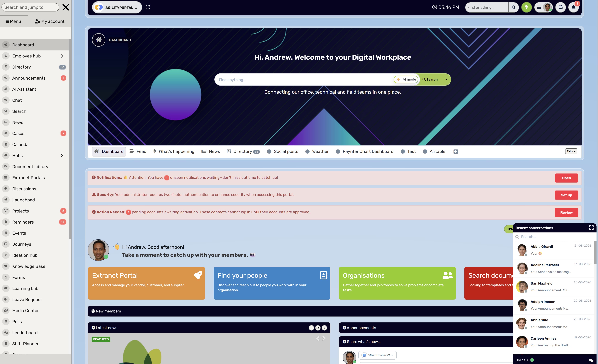Open Document Library in the sidebar
Image resolution: width=598 pixels, height=364 pixels.
tap(34, 167)
